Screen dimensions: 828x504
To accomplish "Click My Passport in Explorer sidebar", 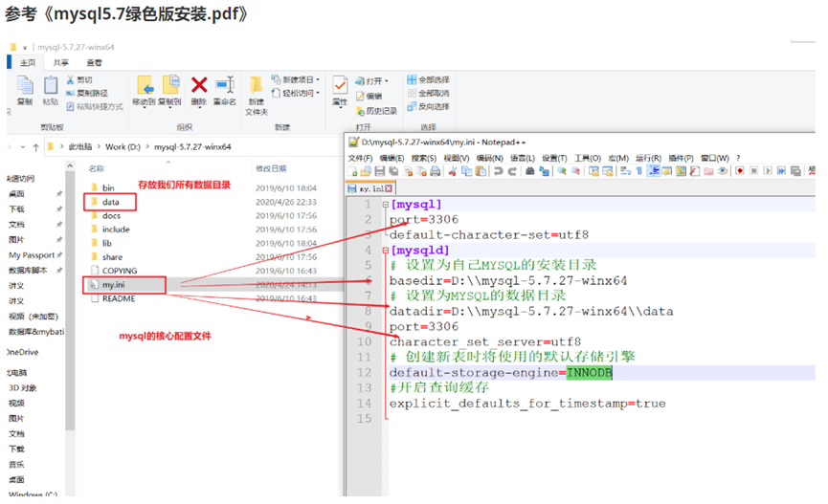I will pos(32,255).
